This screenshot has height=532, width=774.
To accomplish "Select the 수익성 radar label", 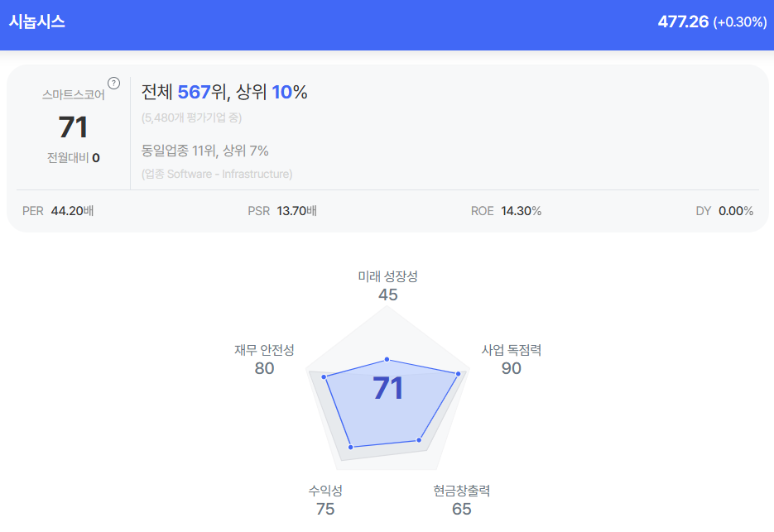I will [325, 491].
